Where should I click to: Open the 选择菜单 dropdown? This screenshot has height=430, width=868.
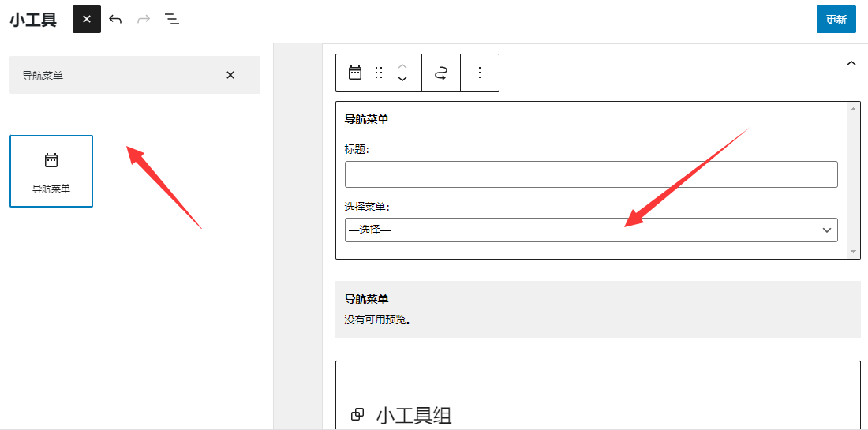tap(591, 230)
